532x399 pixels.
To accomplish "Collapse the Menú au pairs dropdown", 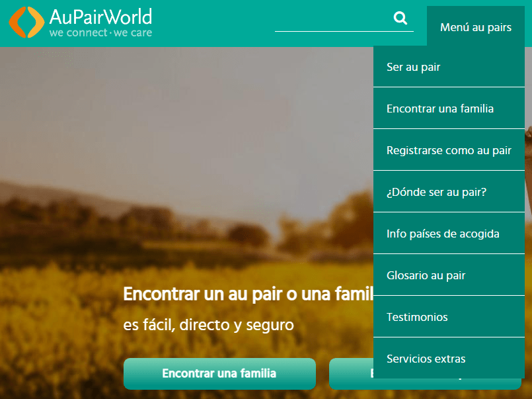I will (x=475, y=27).
